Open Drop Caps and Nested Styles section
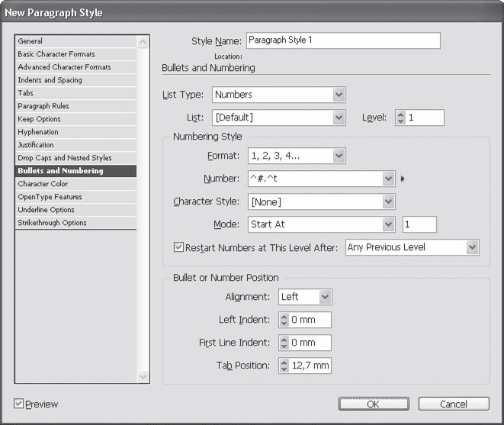The width and height of the screenshot is (504, 425). [65, 158]
